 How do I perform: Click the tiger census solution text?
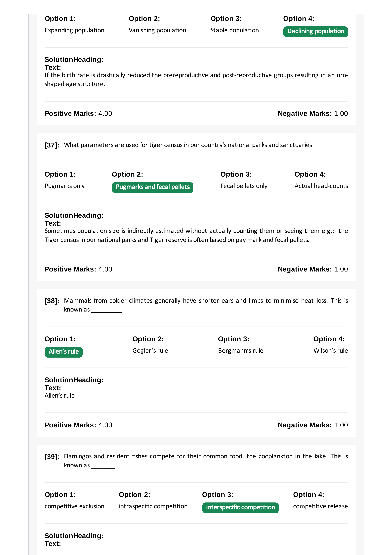(x=196, y=235)
